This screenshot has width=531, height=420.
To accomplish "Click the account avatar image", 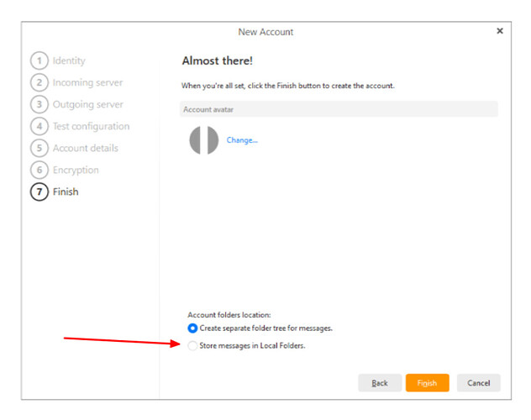I will coord(203,140).
